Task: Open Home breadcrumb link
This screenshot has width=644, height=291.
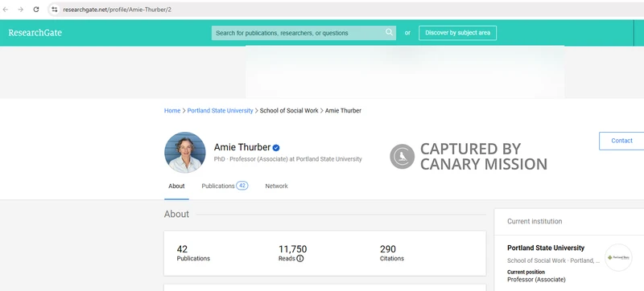Action: point(172,111)
